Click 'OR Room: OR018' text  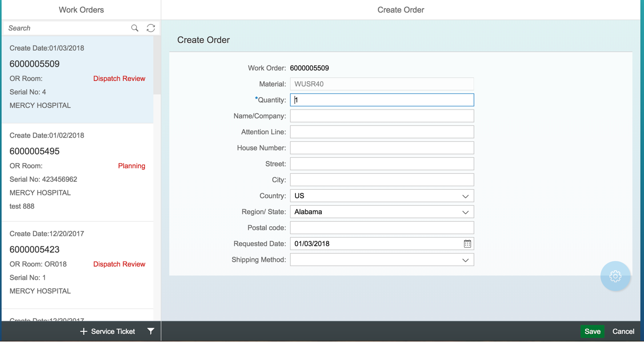[38, 264]
